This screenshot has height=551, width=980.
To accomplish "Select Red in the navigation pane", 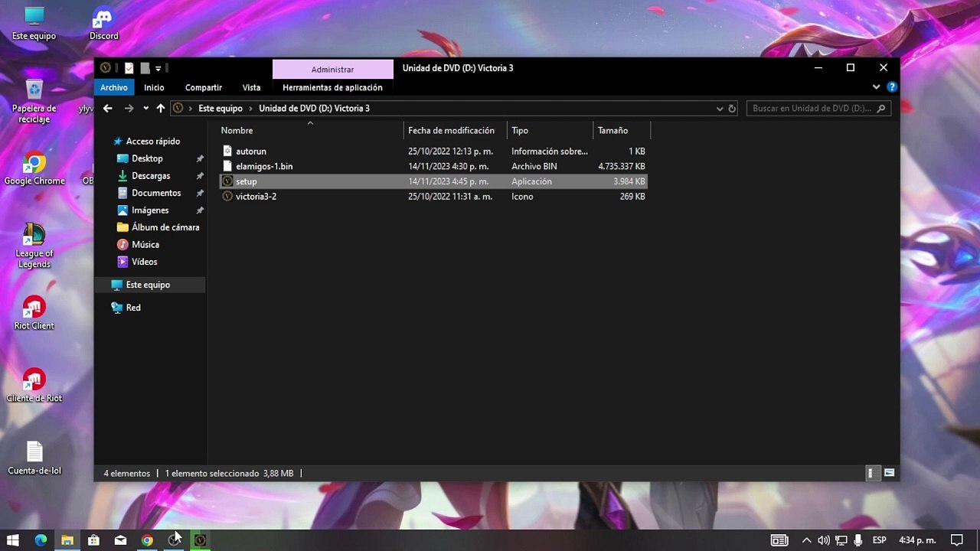I will point(133,308).
